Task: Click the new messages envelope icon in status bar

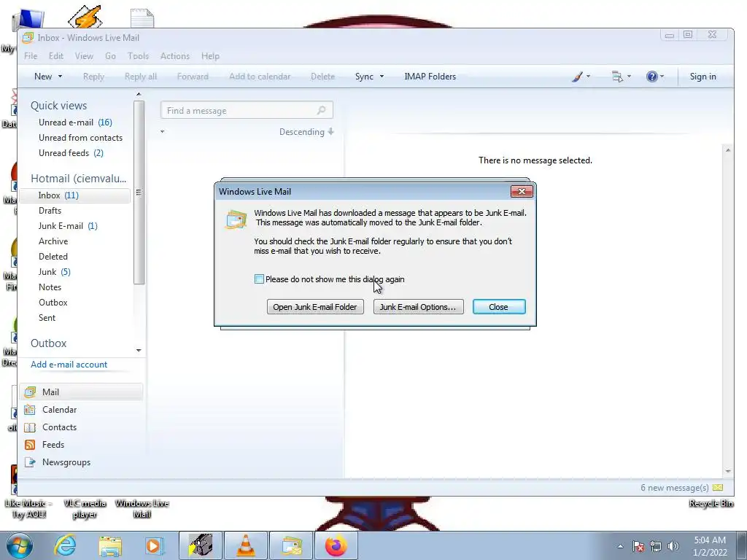Action: tap(718, 488)
